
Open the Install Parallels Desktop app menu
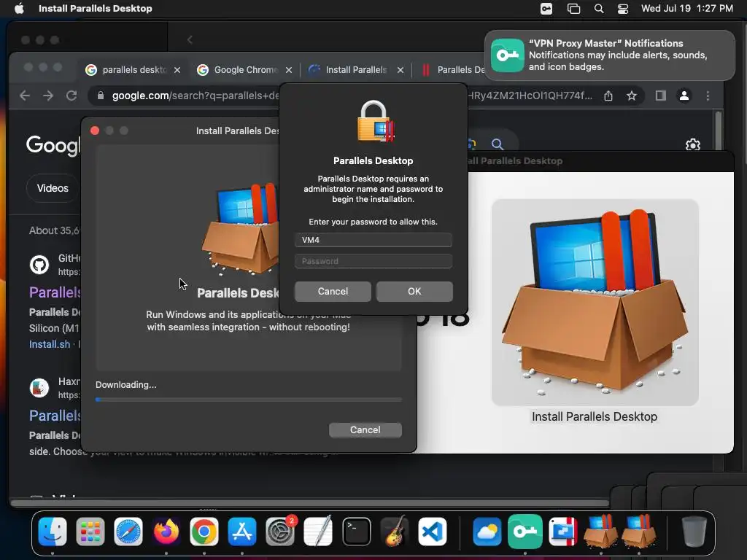[96, 9]
